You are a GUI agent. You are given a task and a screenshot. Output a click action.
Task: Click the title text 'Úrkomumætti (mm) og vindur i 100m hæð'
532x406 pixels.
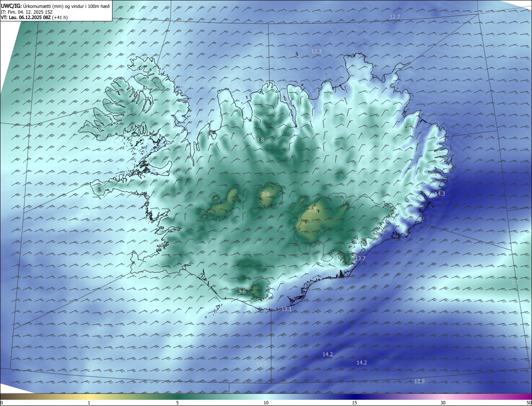pyautogui.click(x=66, y=6)
